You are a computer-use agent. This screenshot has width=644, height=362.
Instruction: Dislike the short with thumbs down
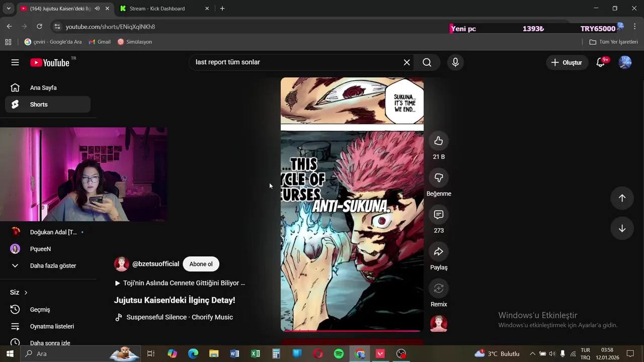pyautogui.click(x=439, y=177)
